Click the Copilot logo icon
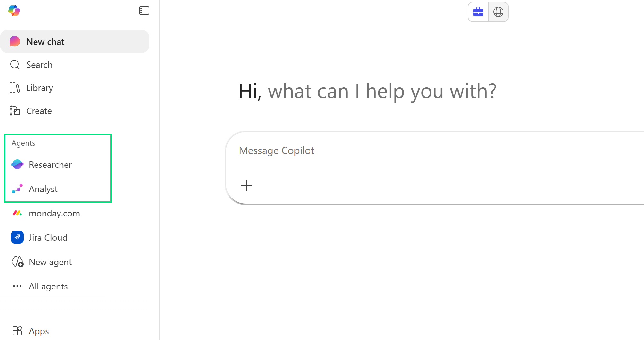 click(x=14, y=11)
